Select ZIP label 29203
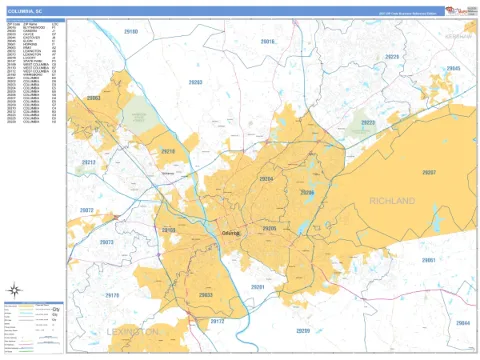480x360 pixels. point(195,82)
